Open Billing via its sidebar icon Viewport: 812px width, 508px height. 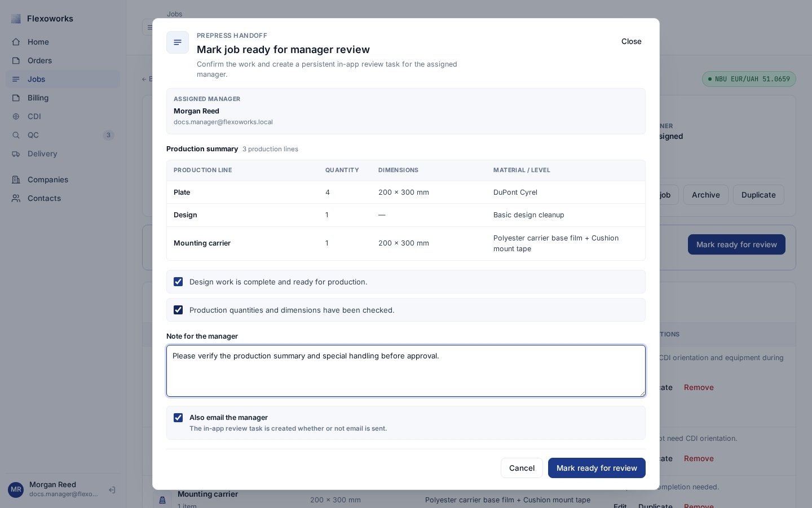pyautogui.click(x=16, y=98)
